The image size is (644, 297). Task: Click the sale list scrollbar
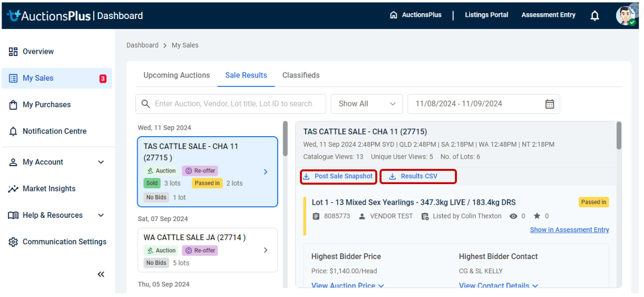pyautogui.click(x=285, y=139)
